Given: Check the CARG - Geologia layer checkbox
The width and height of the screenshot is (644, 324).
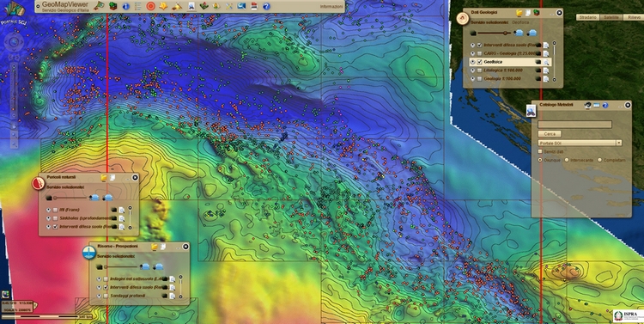Looking at the screenshot, I should point(480,54).
